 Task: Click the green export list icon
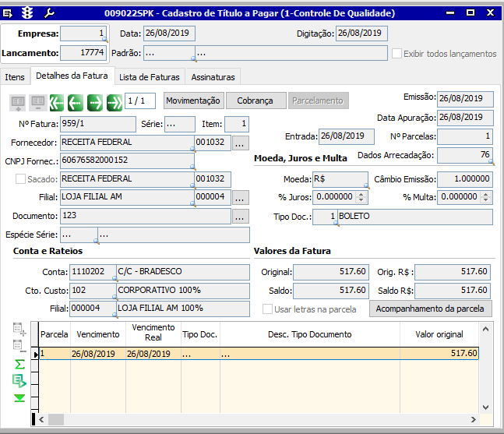[x=19, y=380]
